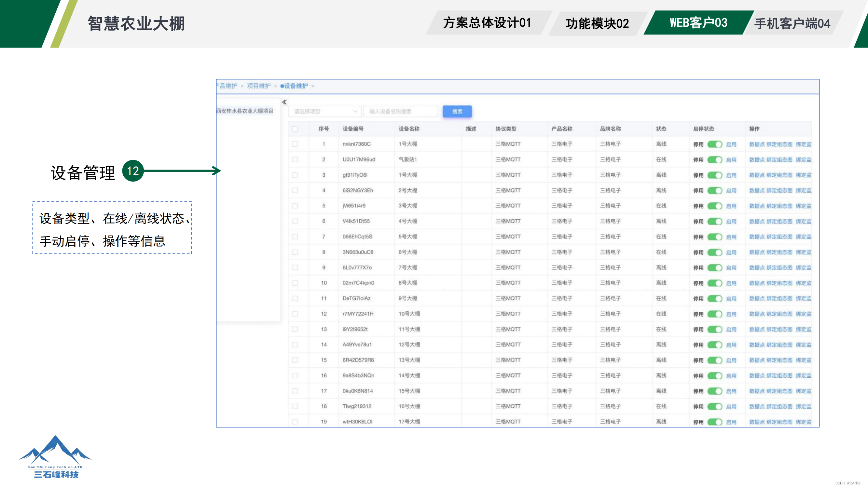
Task: Close the 项目维护 tab with its x icon
Action: click(276, 86)
